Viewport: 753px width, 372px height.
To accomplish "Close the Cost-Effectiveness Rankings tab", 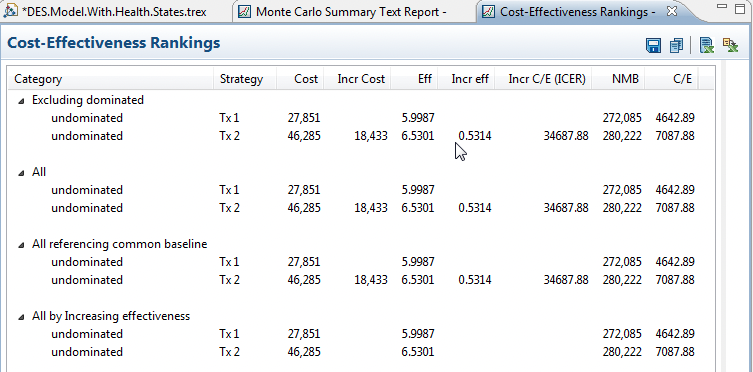I will 672,11.
